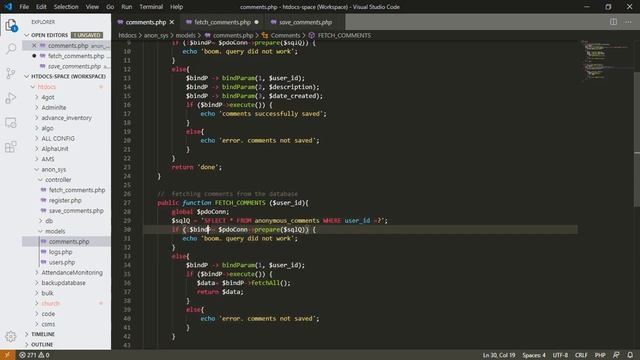The width and height of the screenshot is (640, 360).
Task: Switch to the save_comments.php tab
Action: tap(305, 22)
